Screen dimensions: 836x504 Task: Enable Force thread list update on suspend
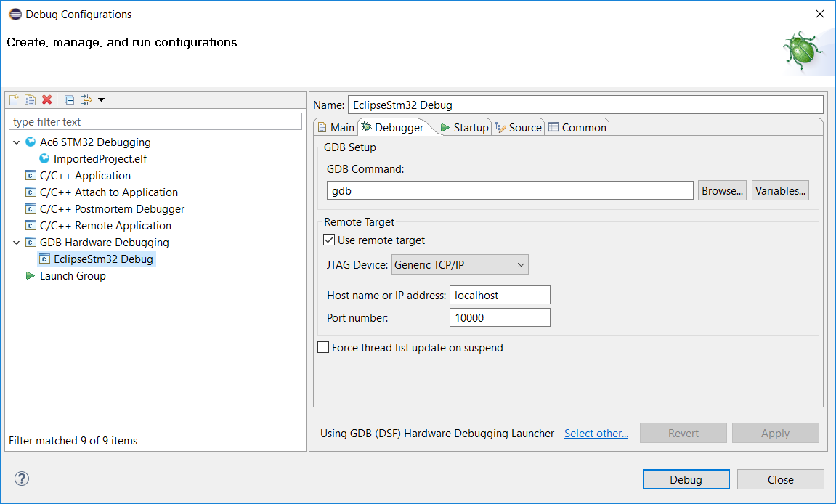click(323, 347)
